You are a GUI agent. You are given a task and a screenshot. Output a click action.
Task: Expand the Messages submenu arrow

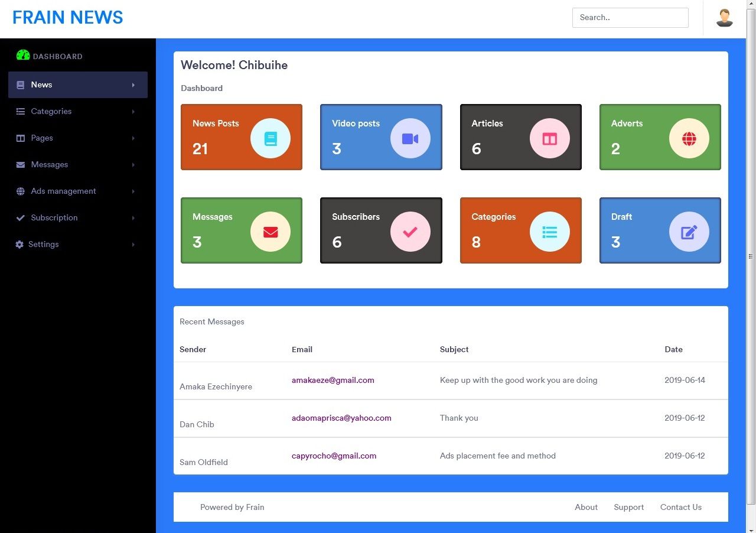coord(133,165)
